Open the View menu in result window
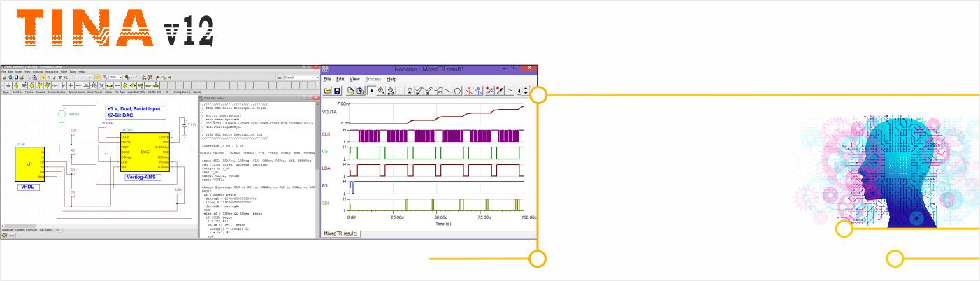Screen dimensions: 980x281 [x=354, y=79]
